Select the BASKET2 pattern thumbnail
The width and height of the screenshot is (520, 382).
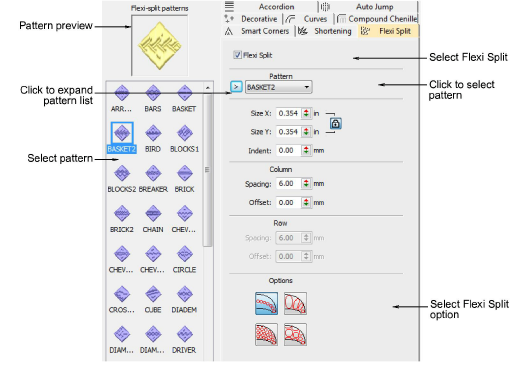click(x=122, y=133)
